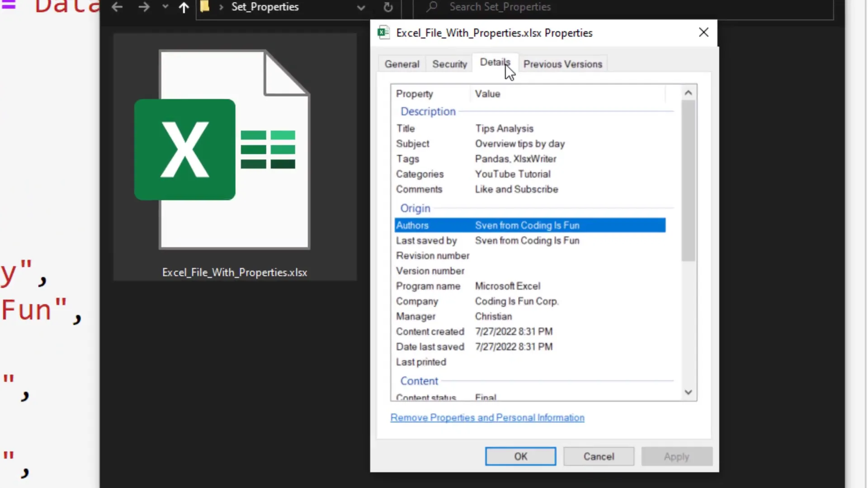Viewport: 868px width, 488px height.
Task: Click the folder icon in the address bar
Action: click(x=204, y=7)
